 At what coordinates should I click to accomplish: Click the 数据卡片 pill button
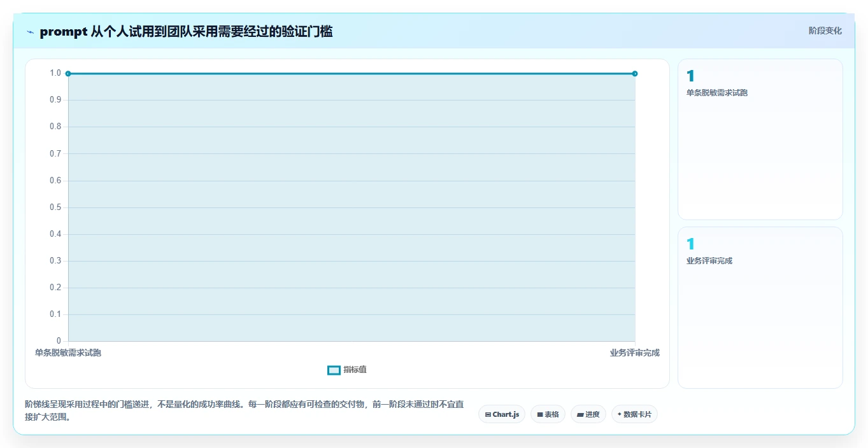click(634, 414)
